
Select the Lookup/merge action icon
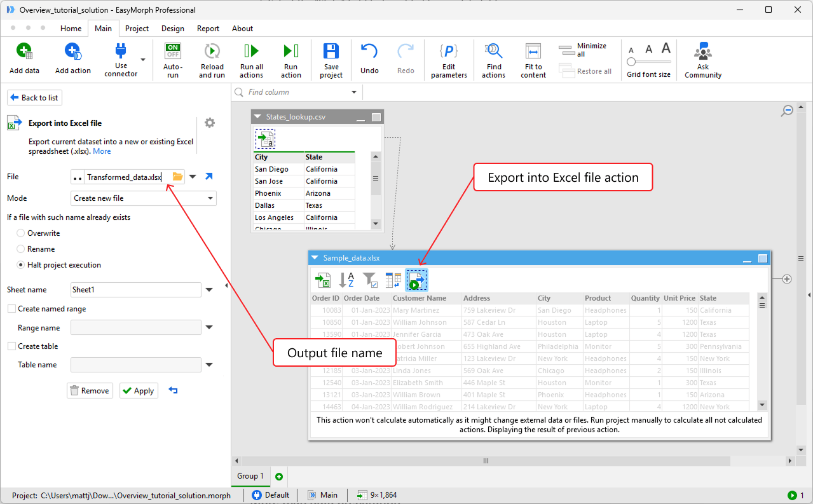[x=393, y=280]
